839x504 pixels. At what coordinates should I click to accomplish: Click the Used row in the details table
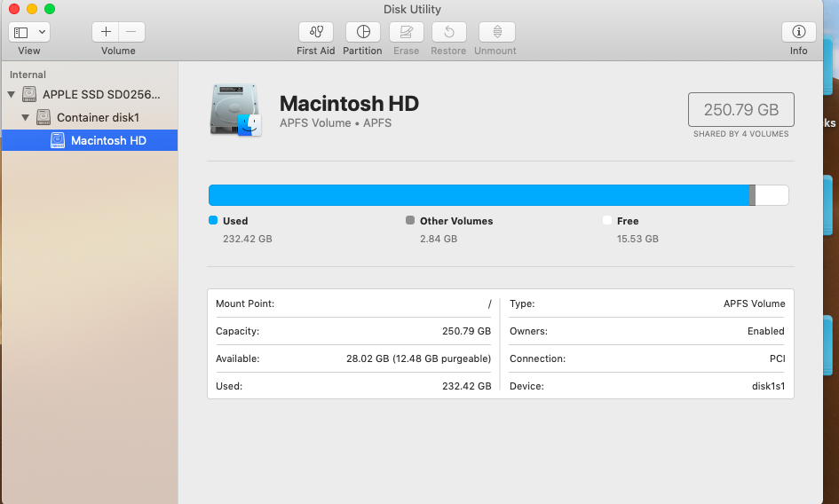click(353, 386)
